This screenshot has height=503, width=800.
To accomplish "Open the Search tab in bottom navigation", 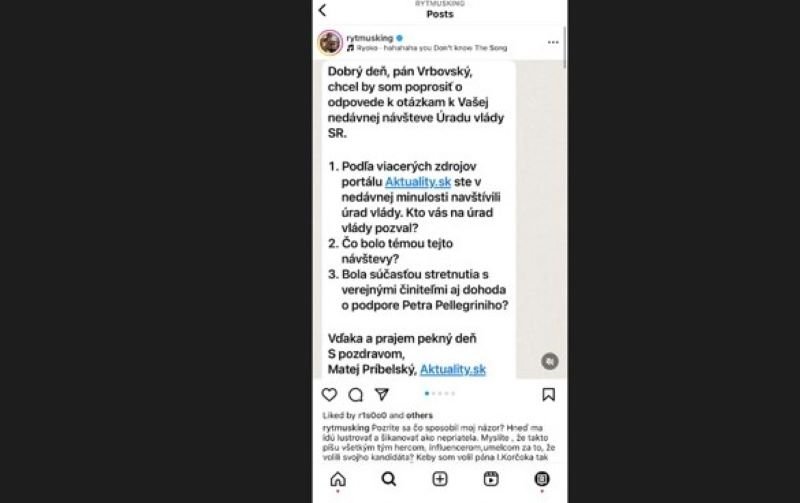I will click(x=389, y=479).
